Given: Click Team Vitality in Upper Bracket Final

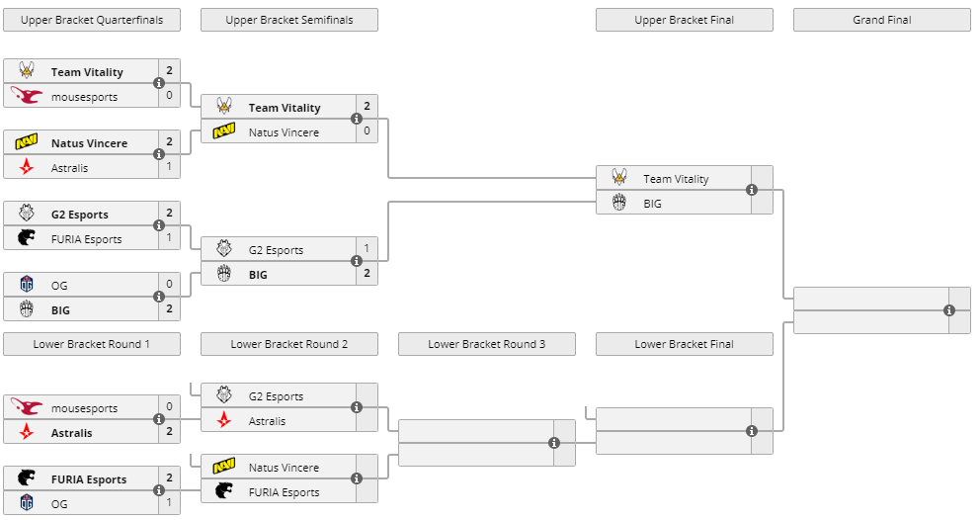Looking at the screenshot, I should click(676, 179).
